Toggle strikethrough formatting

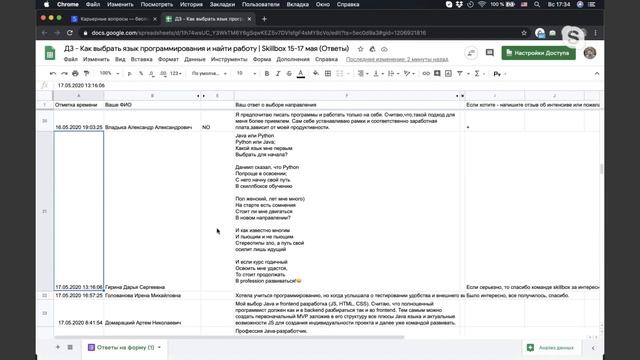point(289,73)
